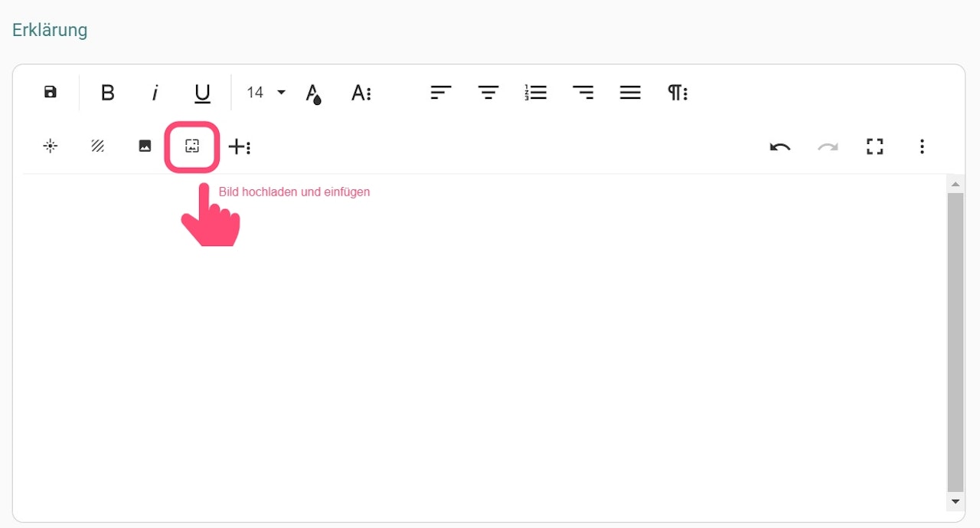Expand the font style A menu
This screenshot has width=980, height=528.
tap(361, 93)
